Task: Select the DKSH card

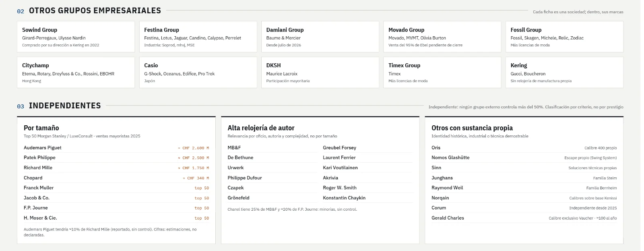Action: [320, 73]
